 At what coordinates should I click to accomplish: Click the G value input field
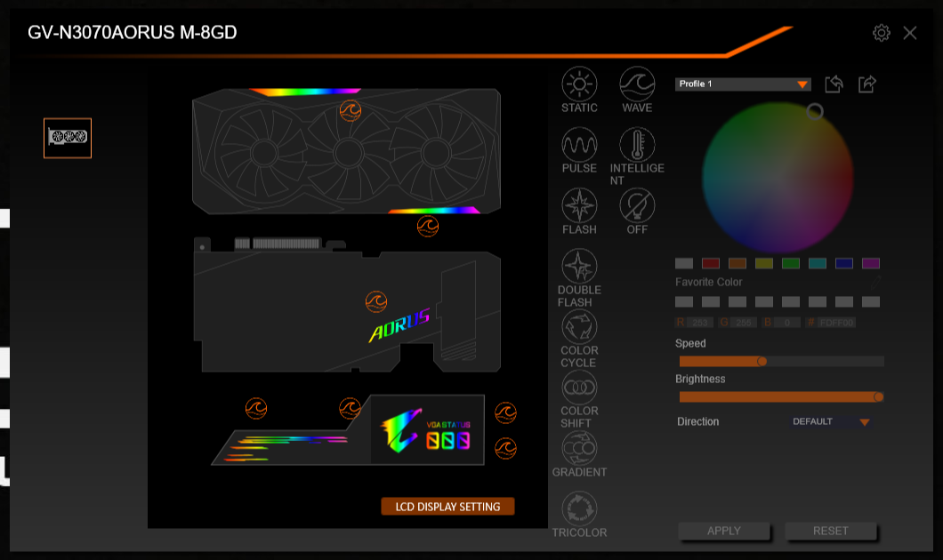tap(744, 323)
